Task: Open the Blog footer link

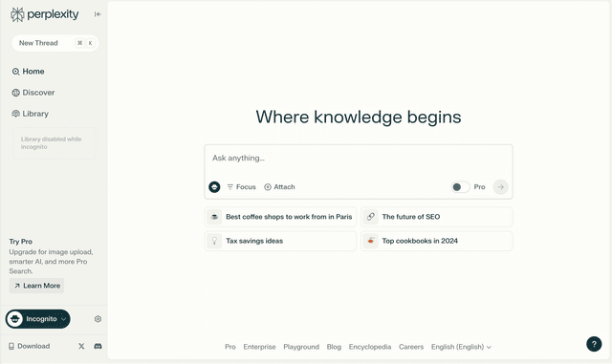Action: (334, 347)
